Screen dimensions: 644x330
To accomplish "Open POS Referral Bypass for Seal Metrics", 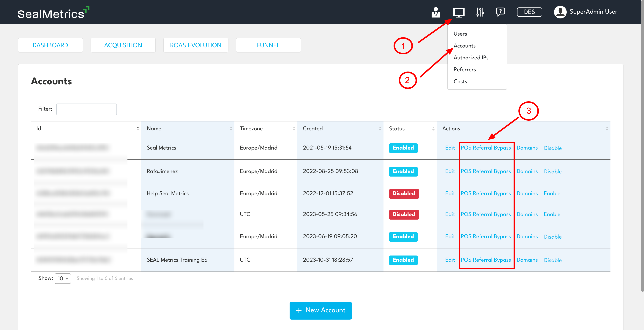I will tap(486, 148).
